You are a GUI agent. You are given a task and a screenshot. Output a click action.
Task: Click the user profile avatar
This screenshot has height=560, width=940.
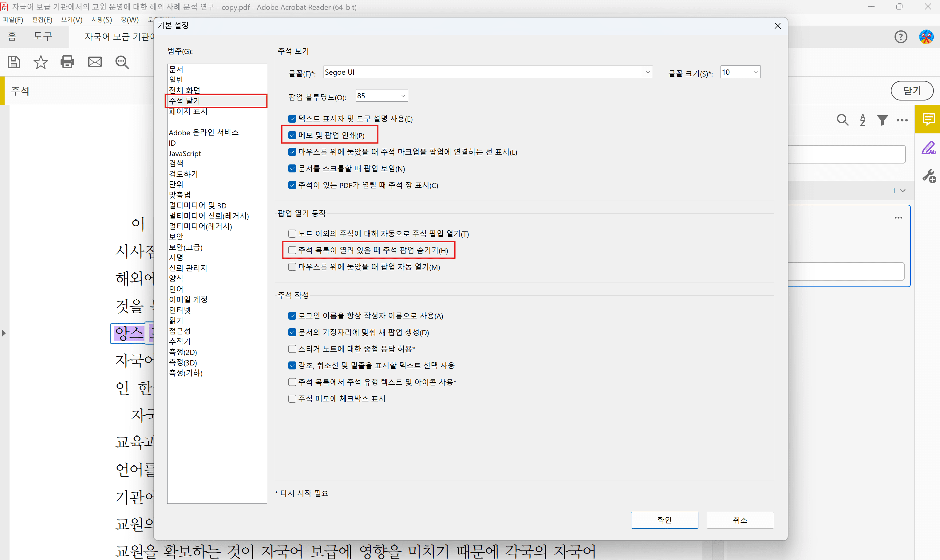pos(926,37)
